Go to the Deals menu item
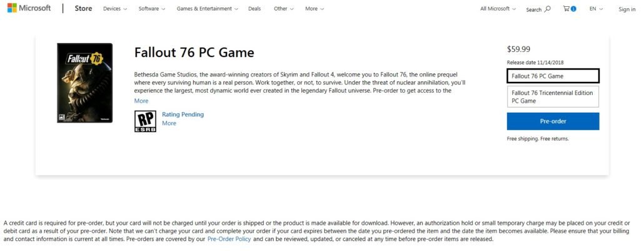This screenshot has width=644, height=251. click(254, 9)
